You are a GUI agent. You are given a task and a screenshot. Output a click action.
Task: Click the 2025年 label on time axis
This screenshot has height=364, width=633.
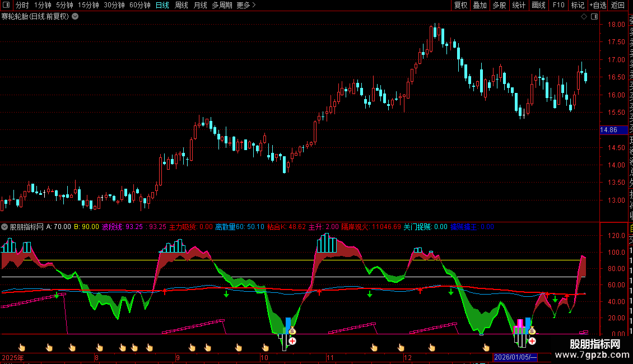coord(12,357)
